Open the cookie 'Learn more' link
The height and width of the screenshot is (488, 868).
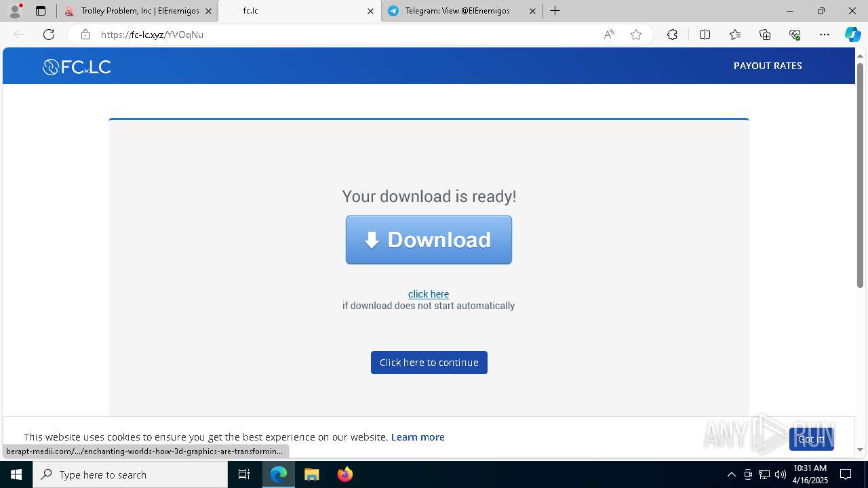pyautogui.click(x=418, y=437)
